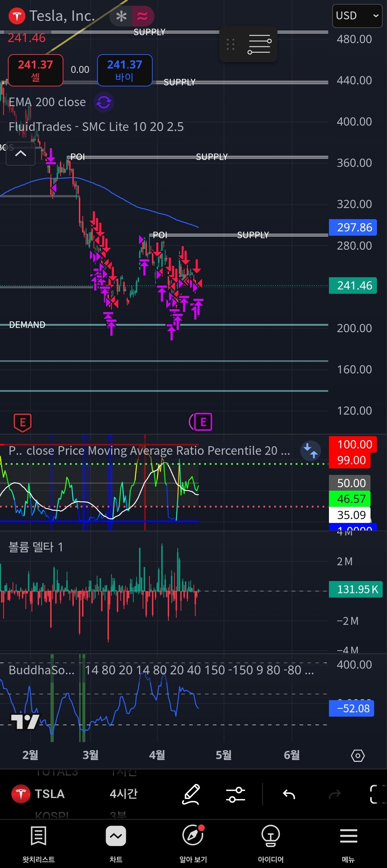Tap the asterisk indicator icon next to Tesla, Inc.

pos(121,16)
